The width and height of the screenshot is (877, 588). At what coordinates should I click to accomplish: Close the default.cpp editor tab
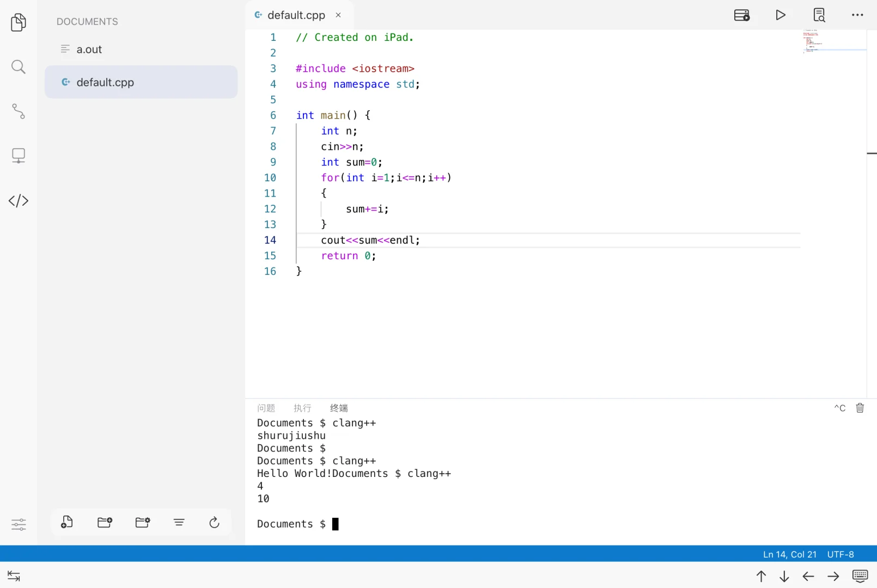coord(338,15)
